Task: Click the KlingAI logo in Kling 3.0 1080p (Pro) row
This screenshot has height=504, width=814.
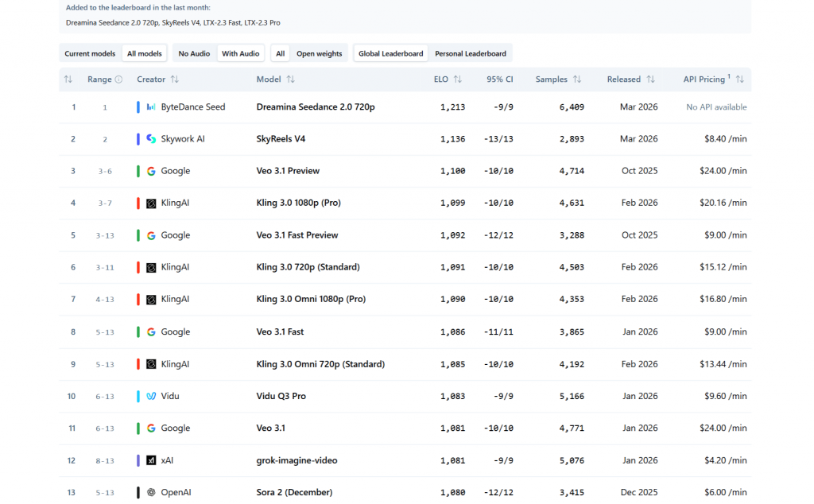Action: 151,204
